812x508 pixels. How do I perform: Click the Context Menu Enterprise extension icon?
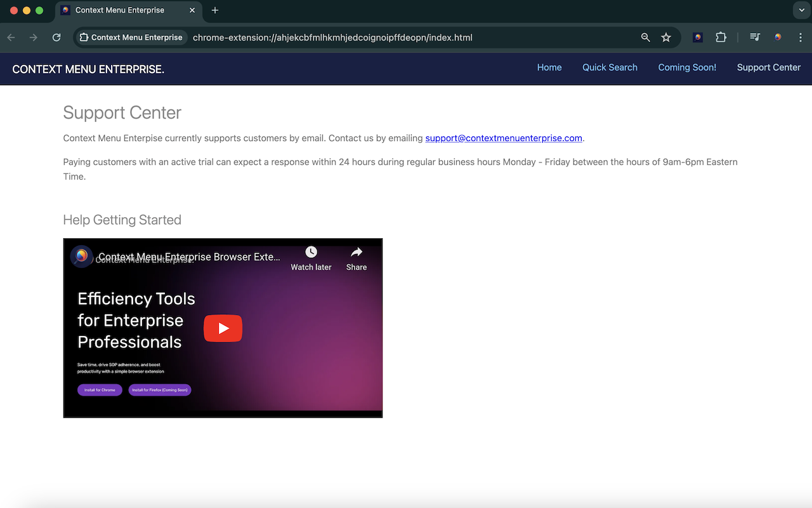click(697, 37)
